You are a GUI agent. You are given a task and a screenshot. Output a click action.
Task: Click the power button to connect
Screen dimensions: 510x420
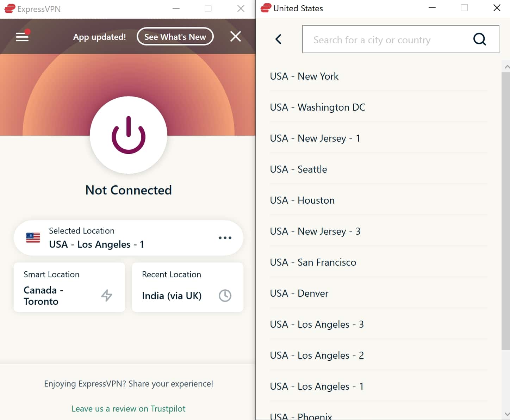coord(129,135)
